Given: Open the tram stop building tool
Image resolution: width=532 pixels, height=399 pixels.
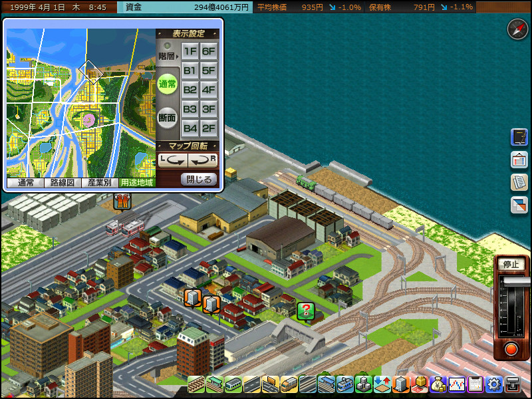Looking at the screenshot, I should [326, 384].
